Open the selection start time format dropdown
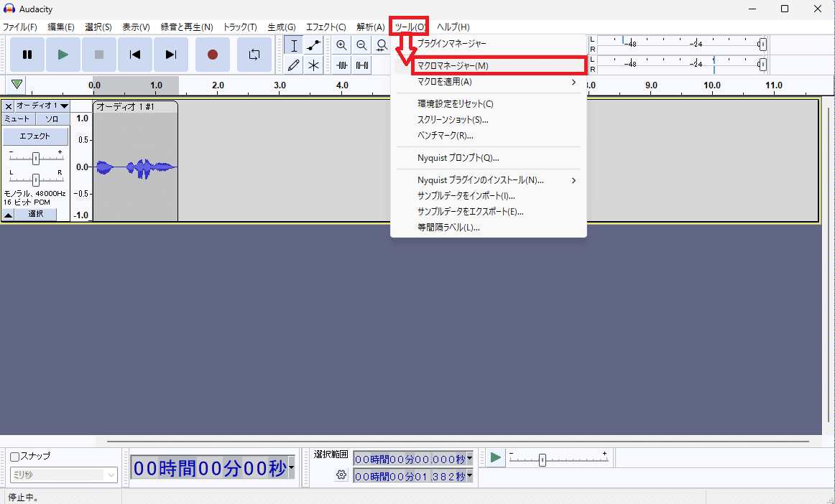The height and width of the screenshot is (504, 835). [469, 459]
